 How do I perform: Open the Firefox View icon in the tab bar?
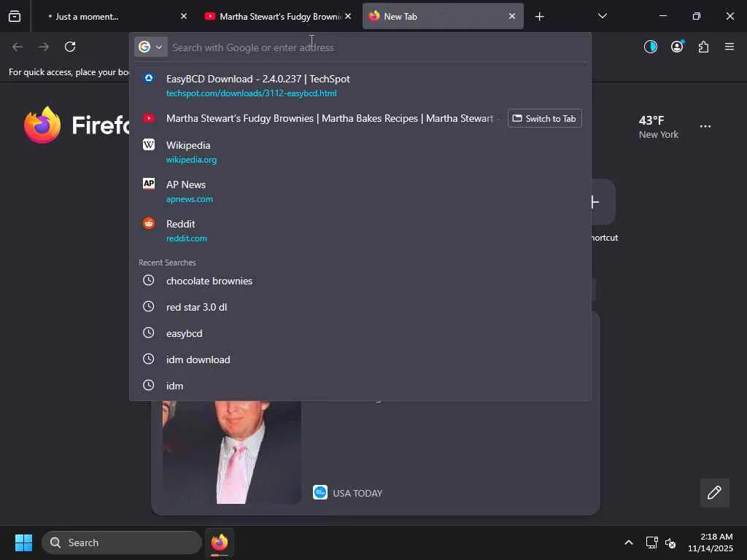pyautogui.click(x=15, y=16)
